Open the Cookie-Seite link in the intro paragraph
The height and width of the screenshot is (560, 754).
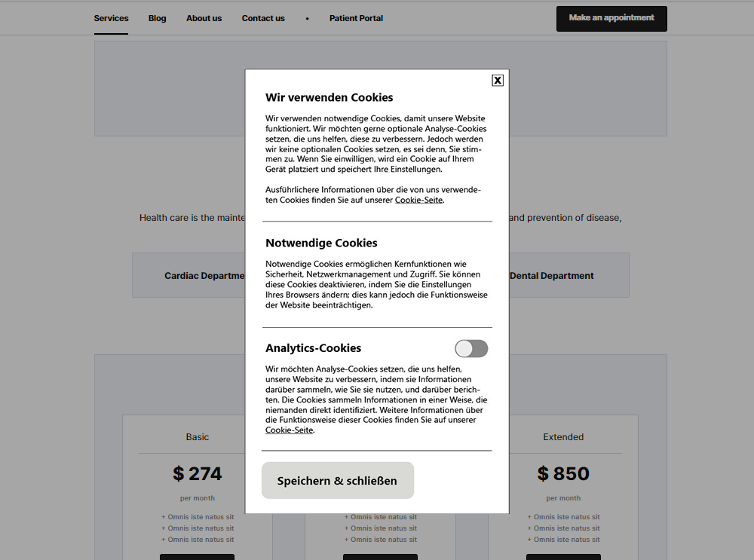coord(418,200)
